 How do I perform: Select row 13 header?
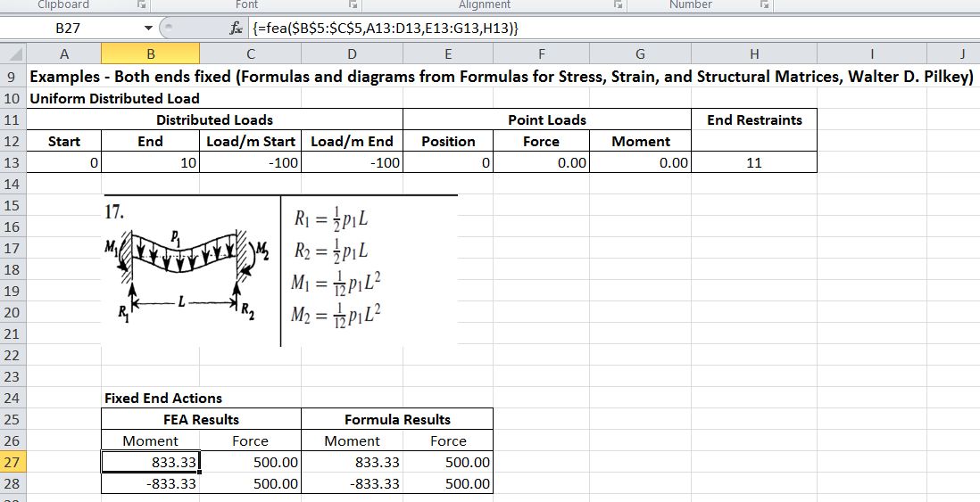(13, 162)
